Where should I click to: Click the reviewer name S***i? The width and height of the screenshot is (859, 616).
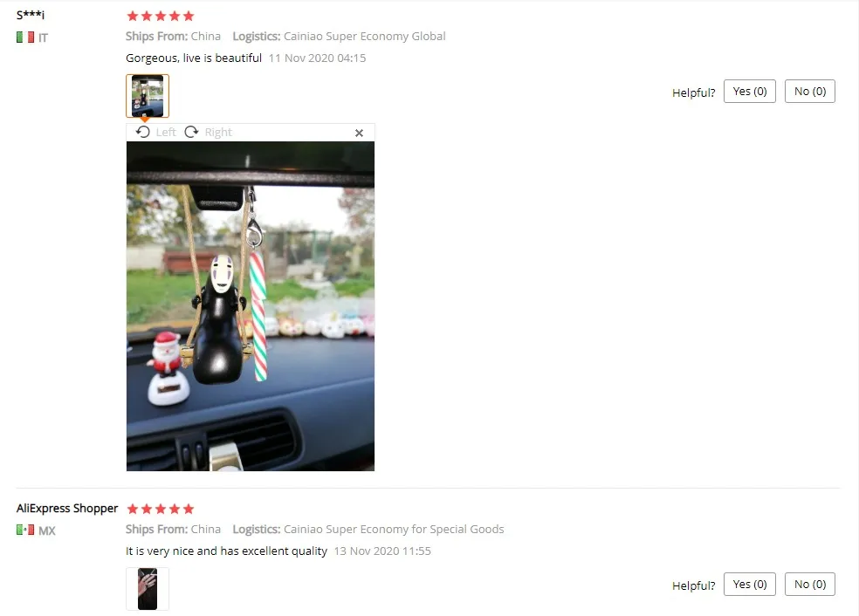pyautogui.click(x=31, y=15)
